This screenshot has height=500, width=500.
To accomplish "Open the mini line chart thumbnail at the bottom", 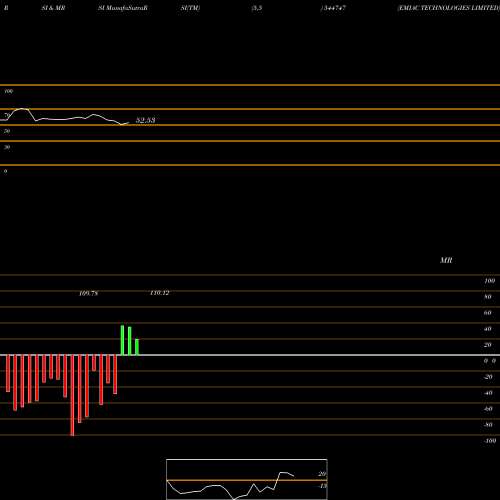I will coord(247,479).
